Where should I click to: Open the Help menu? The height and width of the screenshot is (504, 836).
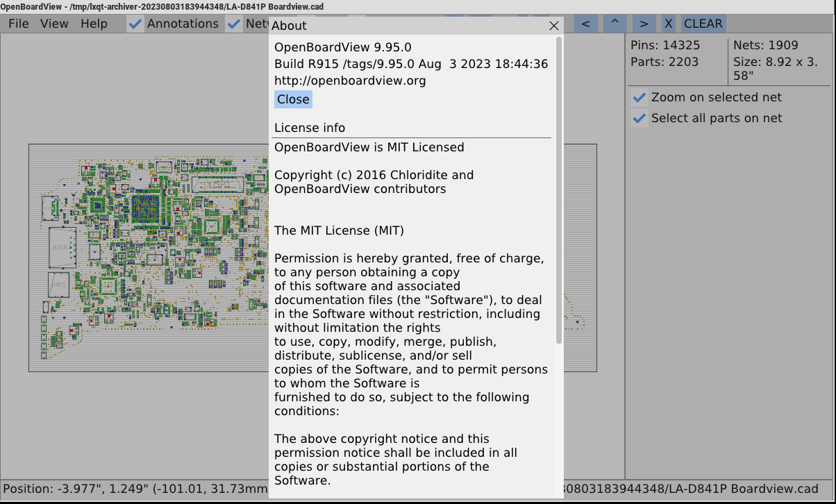tap(94, 24)
